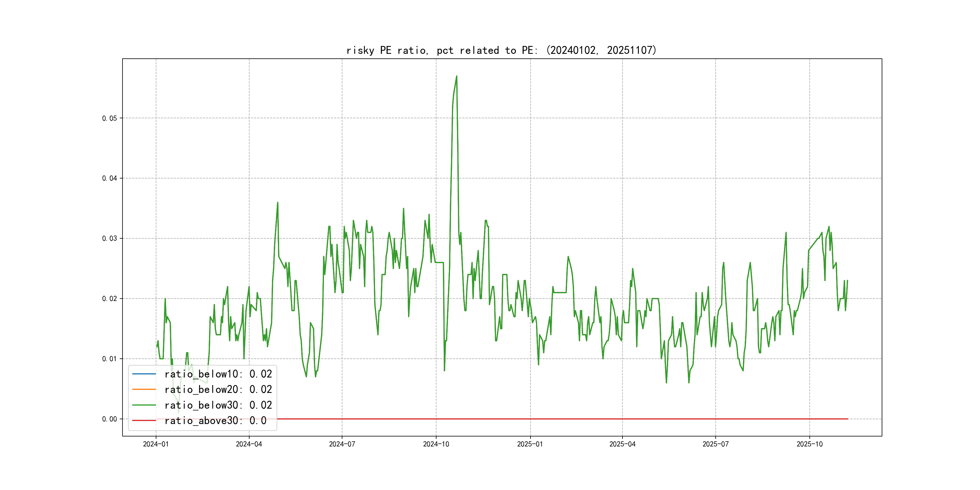This screenshot has width=980, height=490.
Task: Click the 2024-01 x-axis tick label
Action: (155, 444)
